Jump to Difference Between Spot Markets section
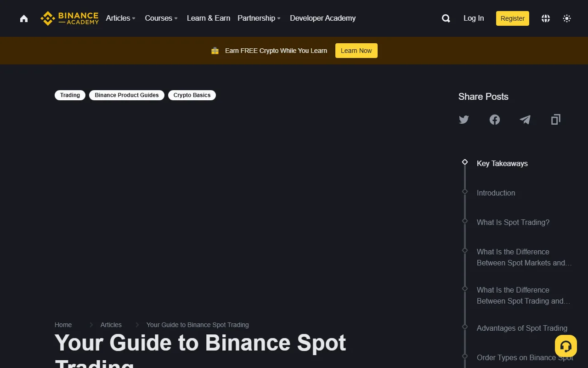588x368 pixels. pyautogui.click(x=524, y=257)
